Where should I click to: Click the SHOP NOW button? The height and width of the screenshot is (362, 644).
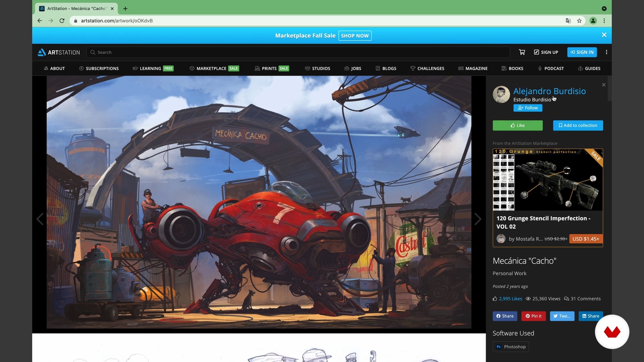click(355, 36)
